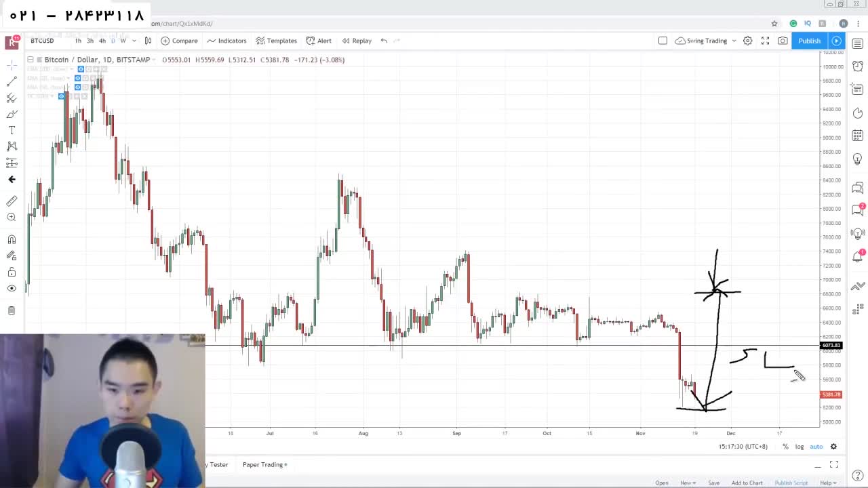This screenshot has height=488, width=868.
Task: Open the select layout square icon
Action: click(663, 41)
